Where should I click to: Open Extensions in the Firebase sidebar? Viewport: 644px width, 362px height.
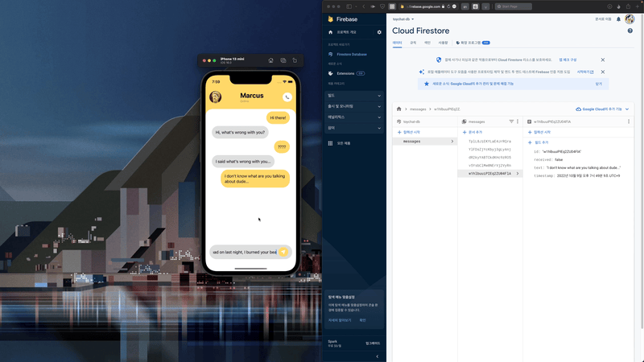pos(346,73)
